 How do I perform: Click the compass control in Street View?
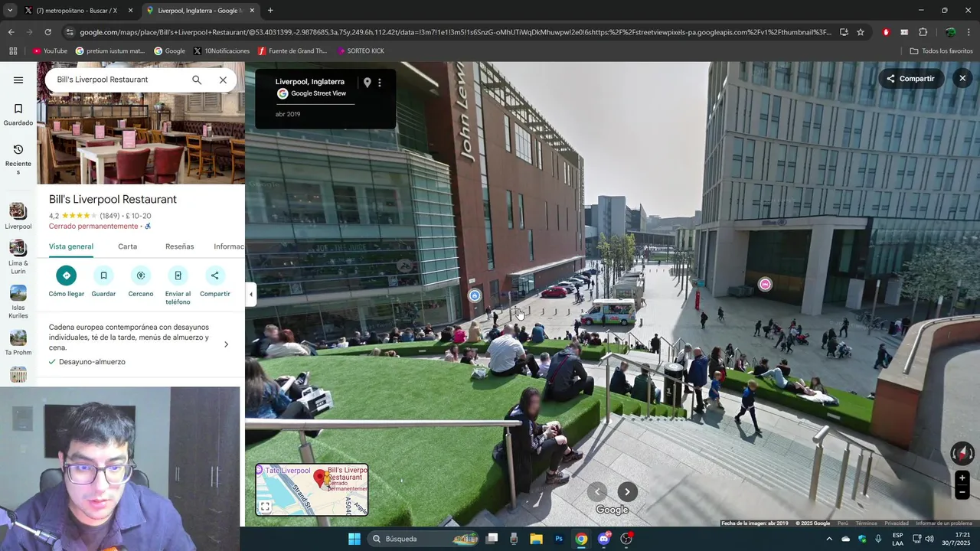(x=962, y=454)
